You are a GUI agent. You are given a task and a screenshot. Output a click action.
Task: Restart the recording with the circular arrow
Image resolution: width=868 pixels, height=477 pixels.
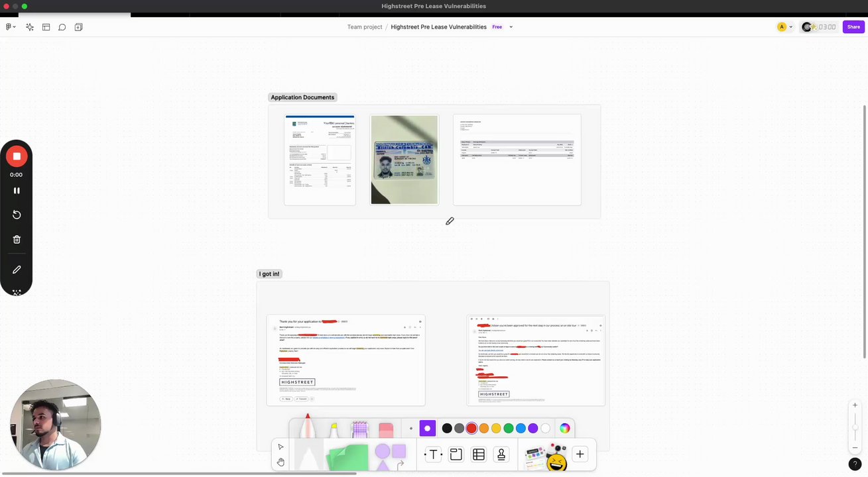click(x=17, y=215)
